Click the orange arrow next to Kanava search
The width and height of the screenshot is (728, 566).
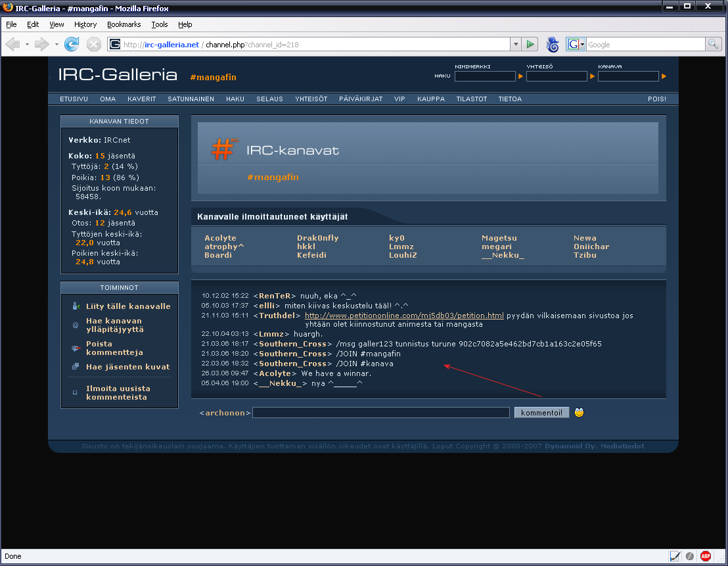664,76
